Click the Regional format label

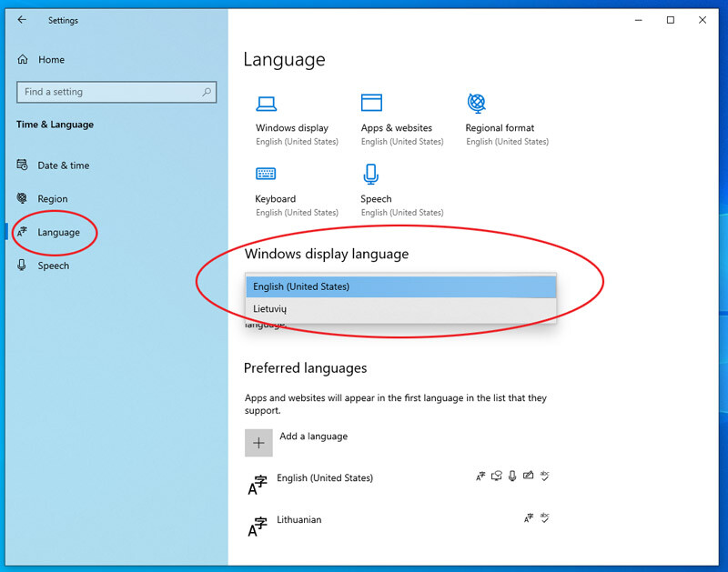pos(500,127)
